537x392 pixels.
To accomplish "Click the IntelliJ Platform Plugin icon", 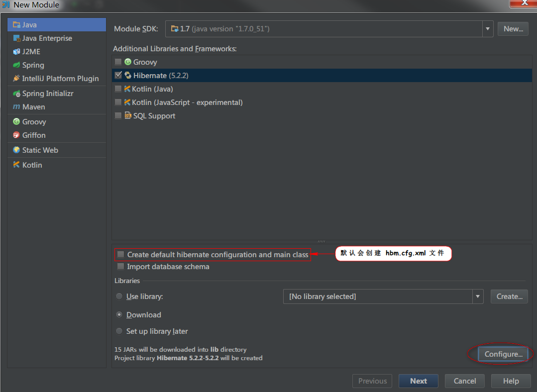I will (x=16, y=79).
